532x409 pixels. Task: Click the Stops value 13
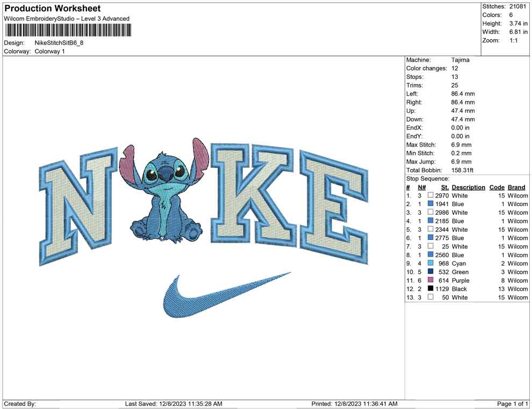click(455, 77)
